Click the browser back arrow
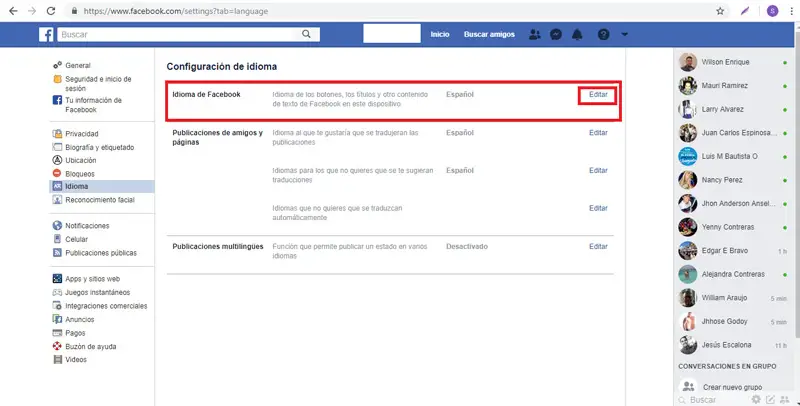Viewport: 800px width, 406px height. coord(13,11)
